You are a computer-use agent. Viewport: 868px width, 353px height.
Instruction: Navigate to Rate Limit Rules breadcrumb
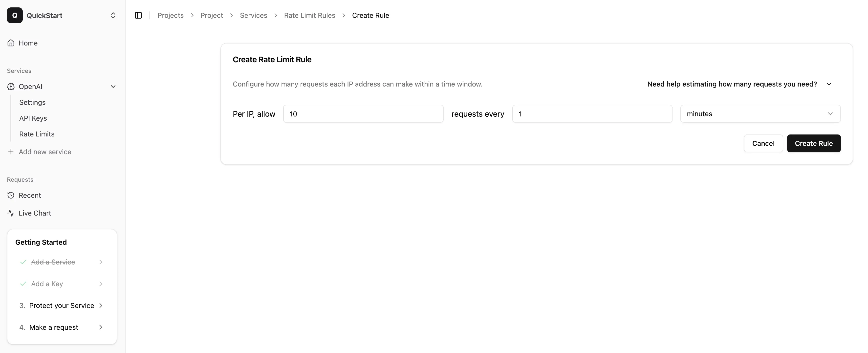pyautogui.click(x=309, y=15)
